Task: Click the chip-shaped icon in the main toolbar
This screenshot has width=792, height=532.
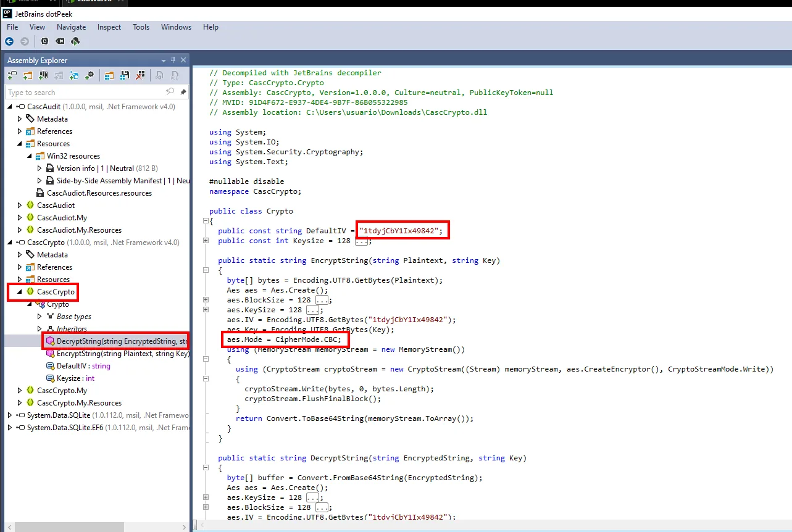Action: tap(44, 41)
